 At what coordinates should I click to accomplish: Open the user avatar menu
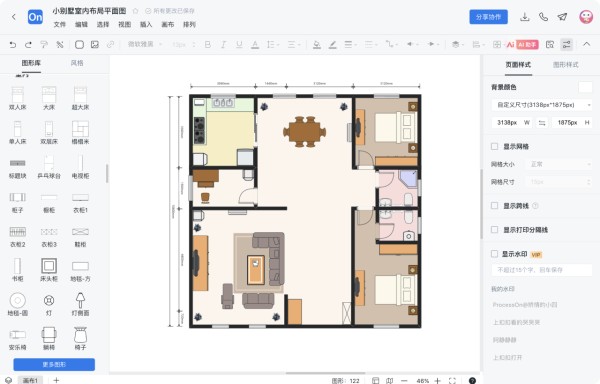[585, 17]
